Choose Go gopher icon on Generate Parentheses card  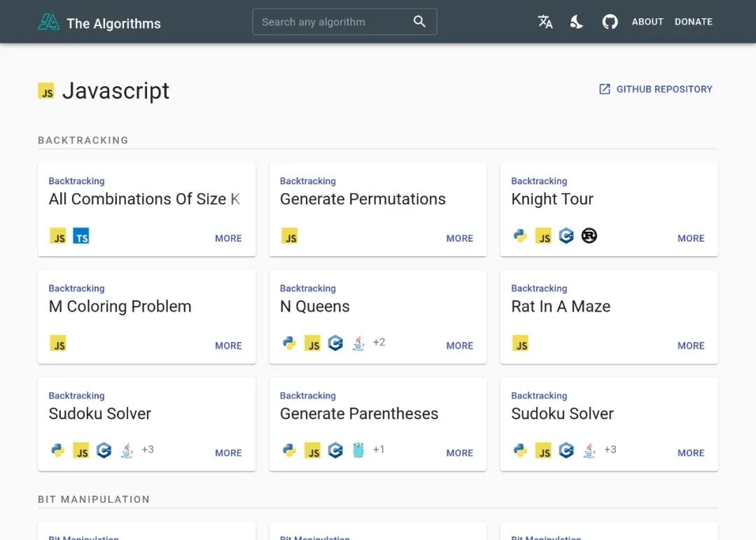click(358, 450)
